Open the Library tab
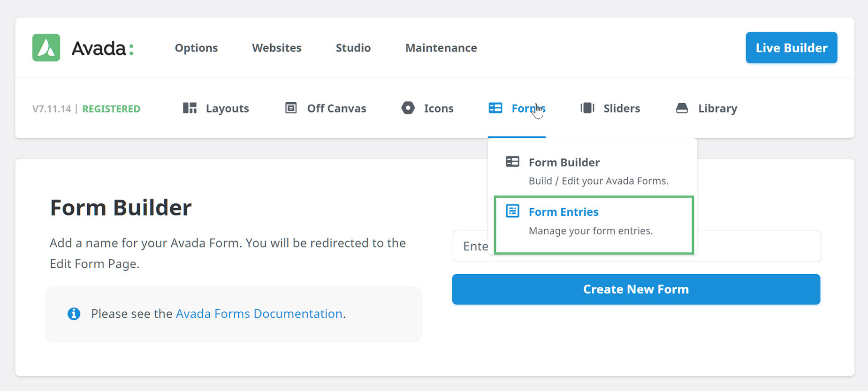The image size is (868, 391). pos(718,108)
